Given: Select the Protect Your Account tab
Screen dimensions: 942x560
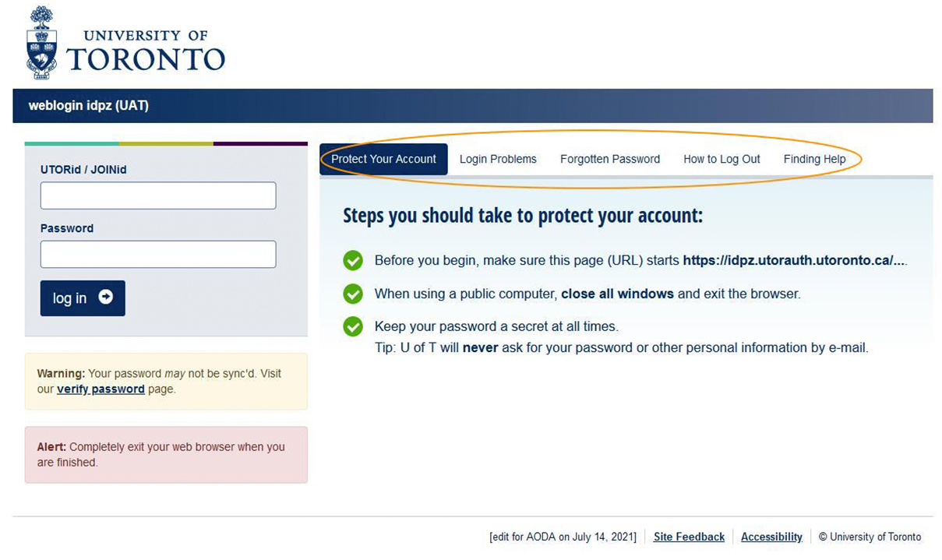Looking at the screenshot, I should (x=383, y=159).
